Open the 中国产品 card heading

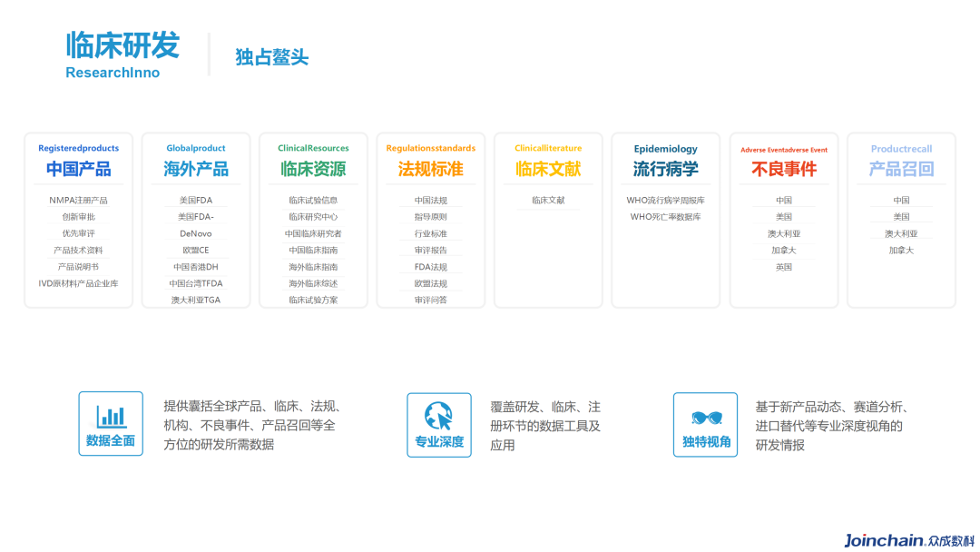pos(78,169)
